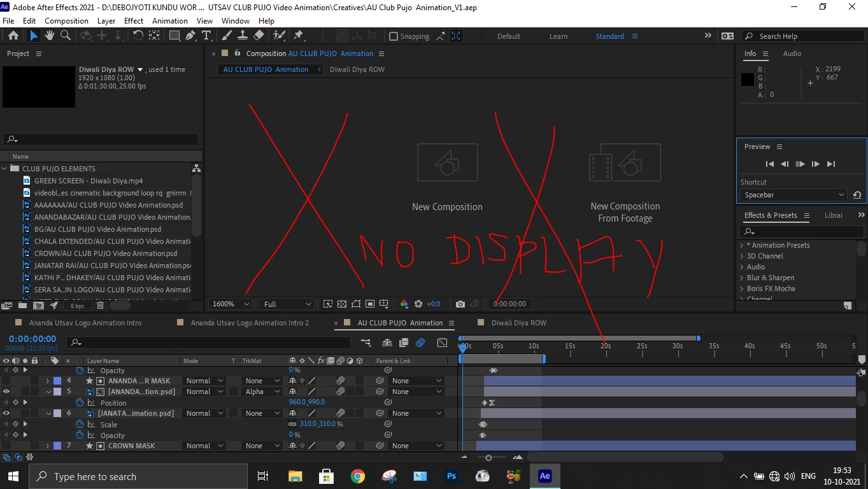The width and height of the screenshot is (868, 489).
Task: Select the Brush tool
Action: coord(227,36)
